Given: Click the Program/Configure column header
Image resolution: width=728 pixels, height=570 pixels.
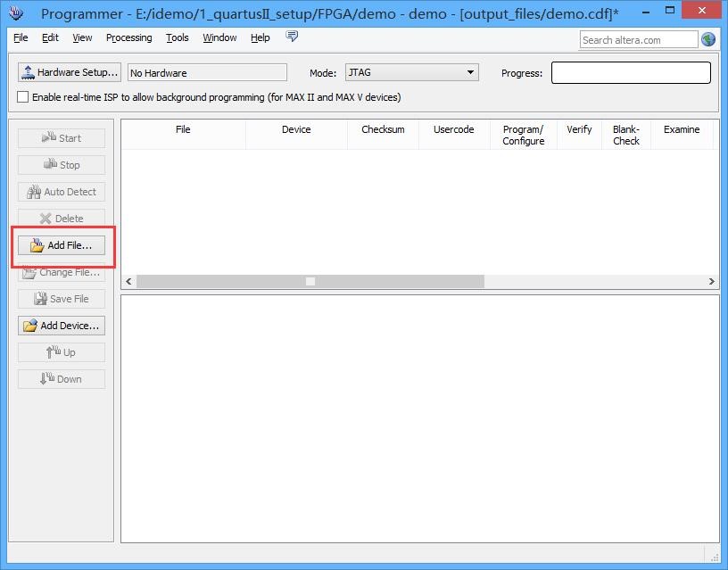Looking at the screenshot, I should coord(523,135).
